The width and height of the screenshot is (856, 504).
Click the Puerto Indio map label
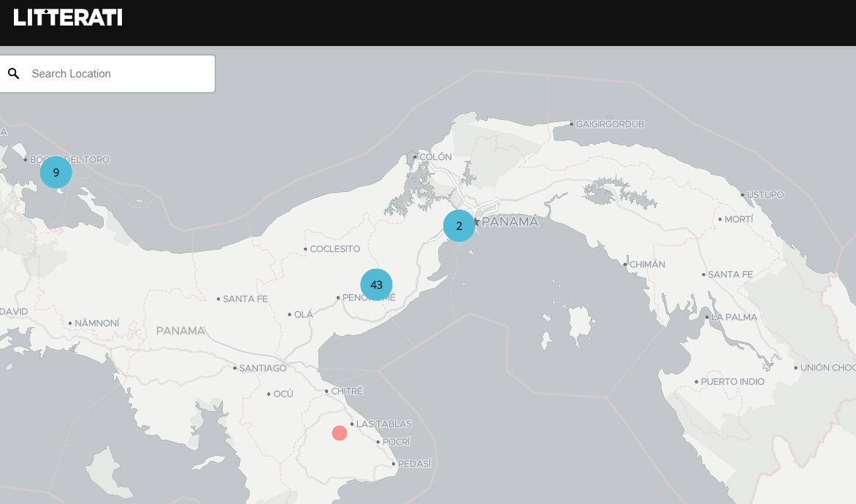733,381
